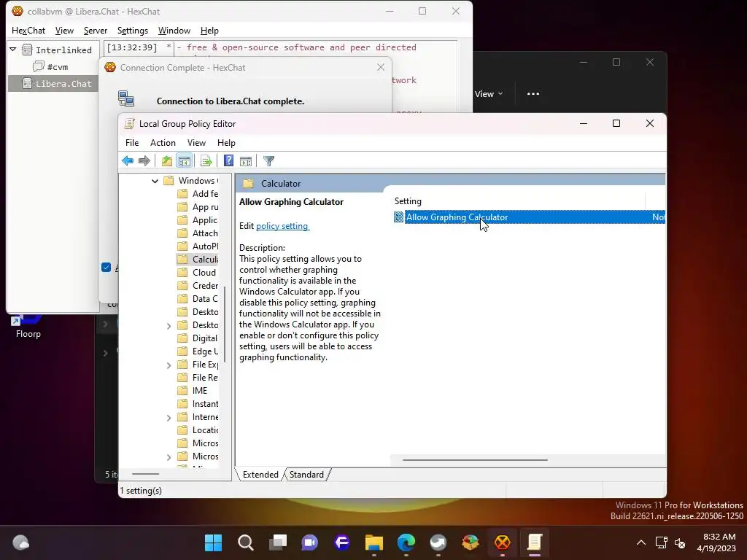Viewport: 747px width, 560px height.
Task: Open the View dropdown in background window
Action: [x=489, y=94]
